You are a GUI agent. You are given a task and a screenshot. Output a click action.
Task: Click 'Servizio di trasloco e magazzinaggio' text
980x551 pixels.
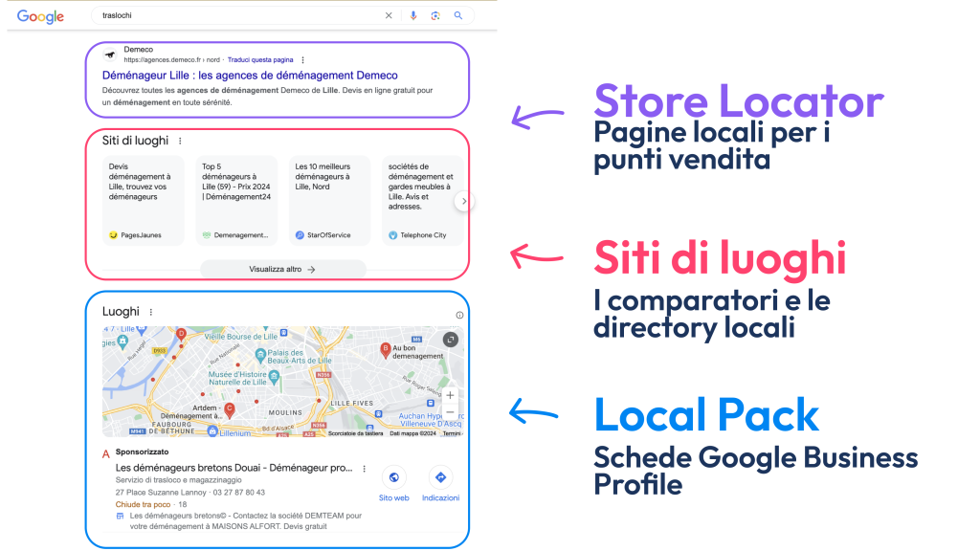coord(179,480)
